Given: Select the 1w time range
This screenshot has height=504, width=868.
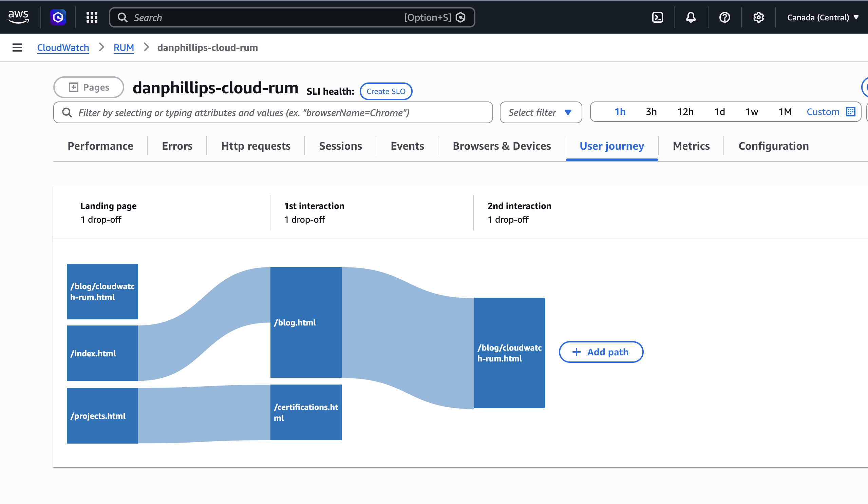Looking at the screenshot, I should [x=752, y=112].
